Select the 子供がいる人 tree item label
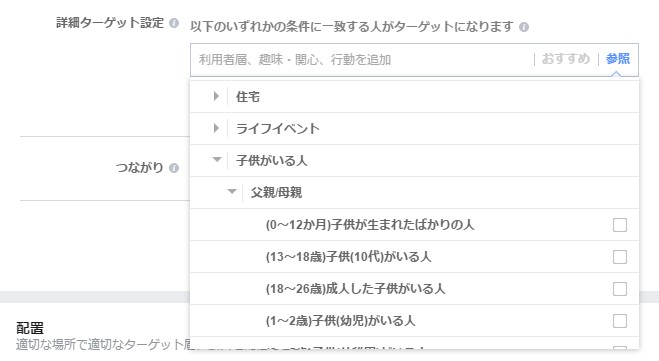 click(272, 161)
